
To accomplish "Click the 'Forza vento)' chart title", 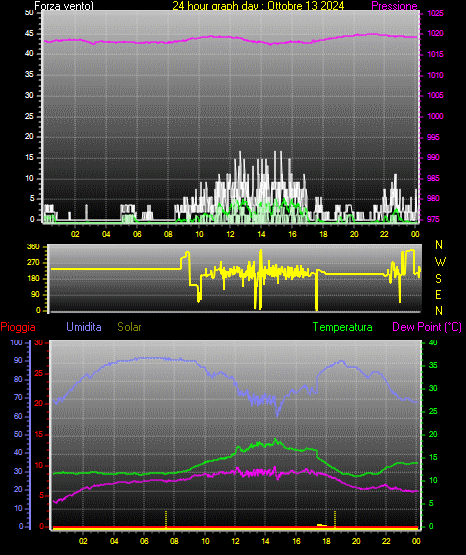I will (x=64, y=6).
